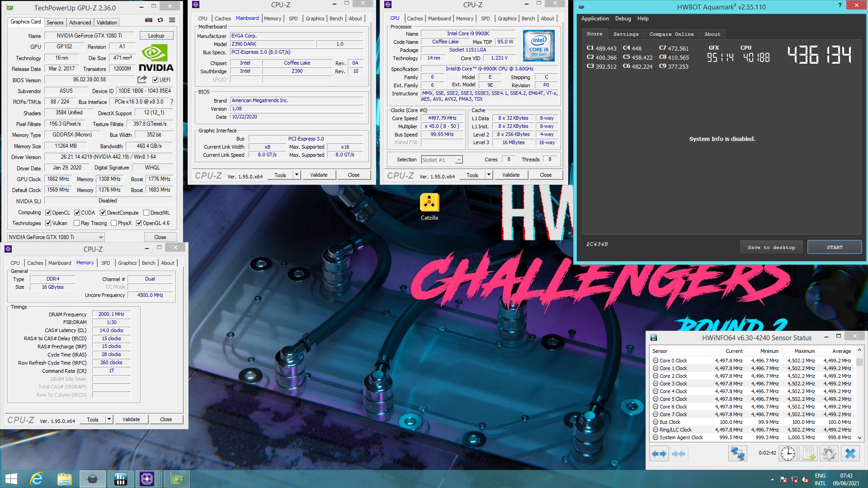Click the Core 0 Clock sensor icon
The width and height of the screenshot is (868, 488).
[x=656, y=361]
